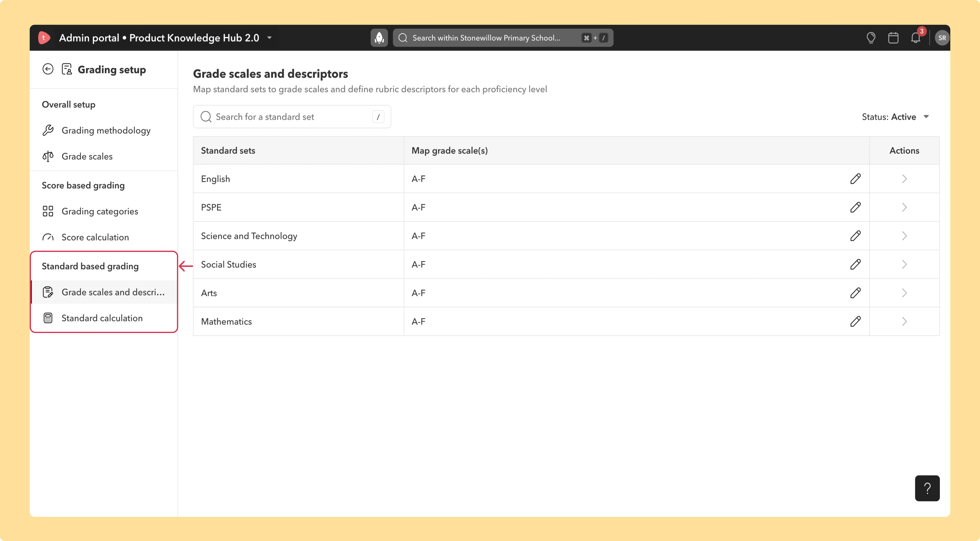The image size is (980, 541).
Task: Open the Arts row chevron
Action: click(904, 293)
